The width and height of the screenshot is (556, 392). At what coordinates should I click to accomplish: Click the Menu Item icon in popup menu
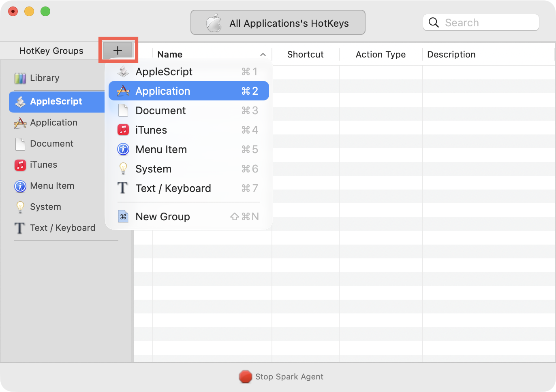[123, 149]
